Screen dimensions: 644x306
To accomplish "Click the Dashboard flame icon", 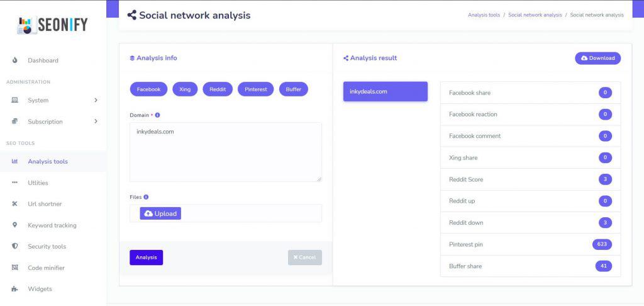I will pyautogui.click(x=15, y=60).
